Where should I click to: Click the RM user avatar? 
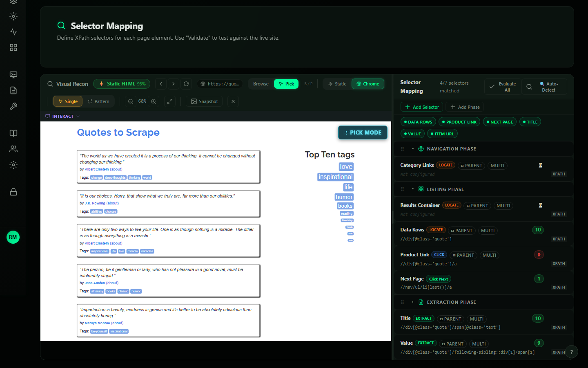pos(13,237)
